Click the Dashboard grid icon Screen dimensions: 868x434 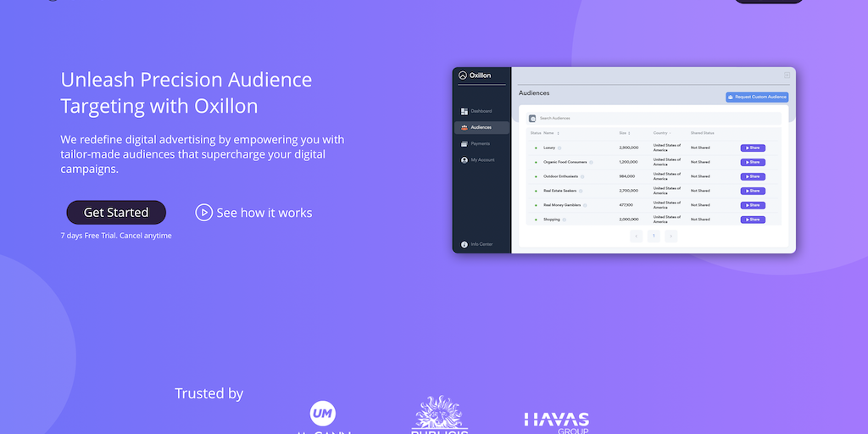(x=465, y=111)
